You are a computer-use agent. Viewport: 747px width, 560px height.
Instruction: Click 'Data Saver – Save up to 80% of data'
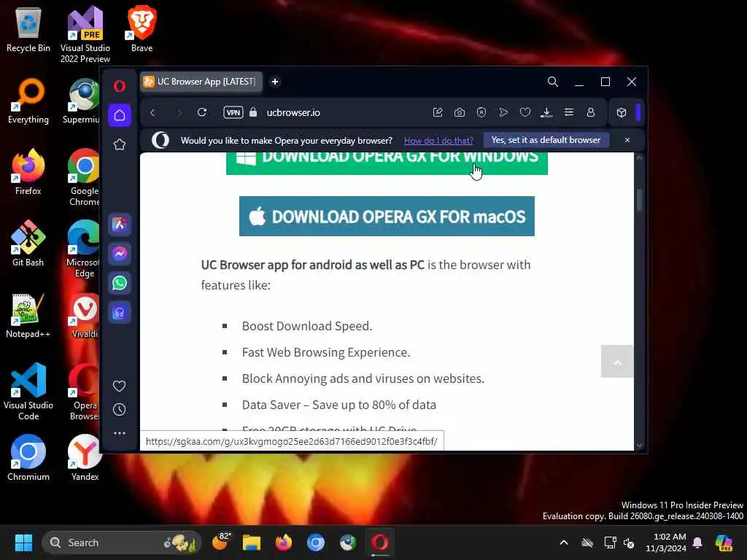coord(338,405)
